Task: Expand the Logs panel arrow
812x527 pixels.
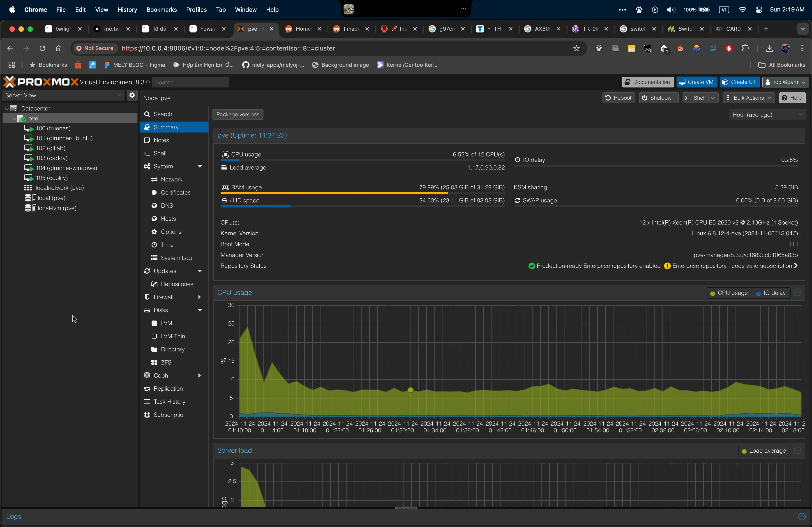Action: pos(802,516)
